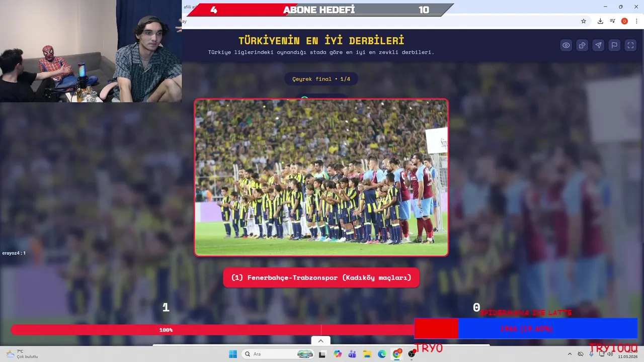Open Chrome downloads icon

point(600,21)
